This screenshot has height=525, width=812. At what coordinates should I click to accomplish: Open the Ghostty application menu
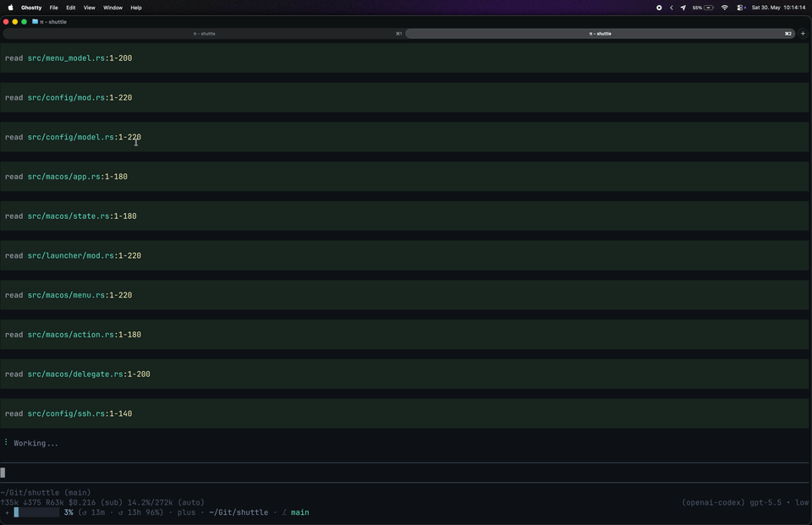coord(31,8)
